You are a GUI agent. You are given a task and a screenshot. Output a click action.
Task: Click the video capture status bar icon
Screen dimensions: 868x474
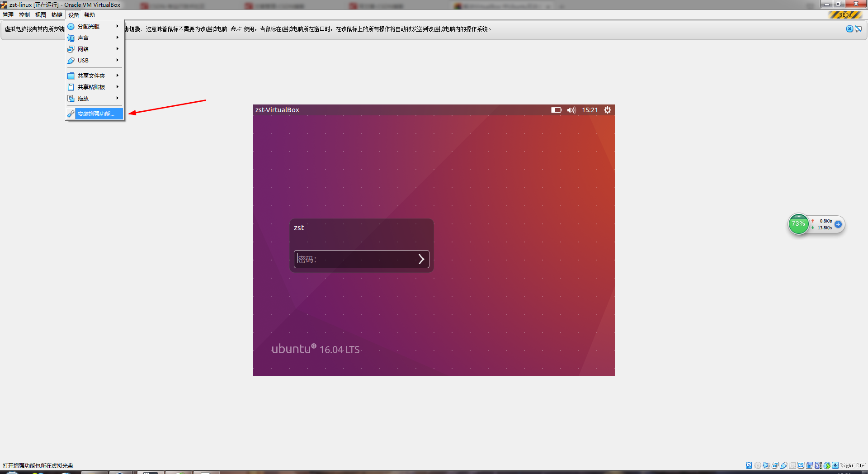(809, 465)
